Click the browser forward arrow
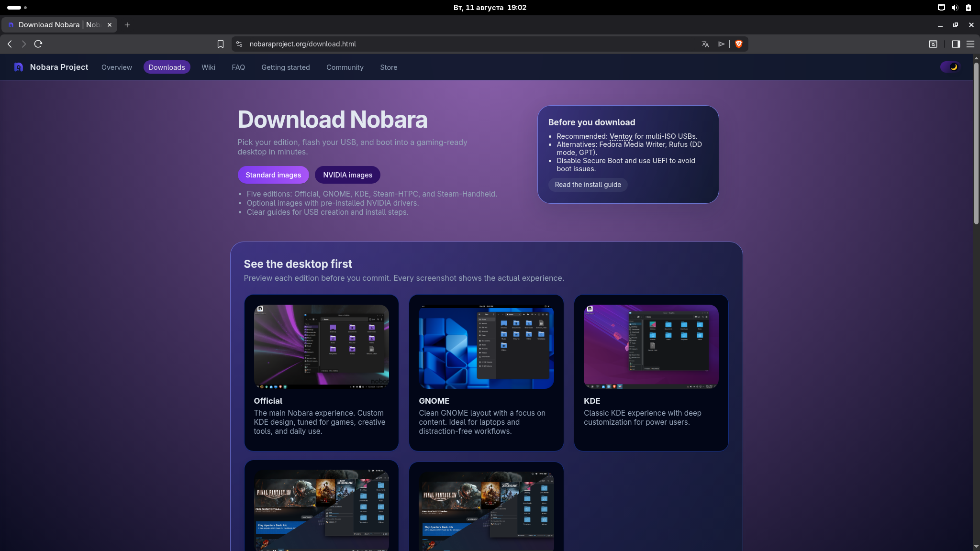Viewport: 980px width, 551px height. coord(24,44)
